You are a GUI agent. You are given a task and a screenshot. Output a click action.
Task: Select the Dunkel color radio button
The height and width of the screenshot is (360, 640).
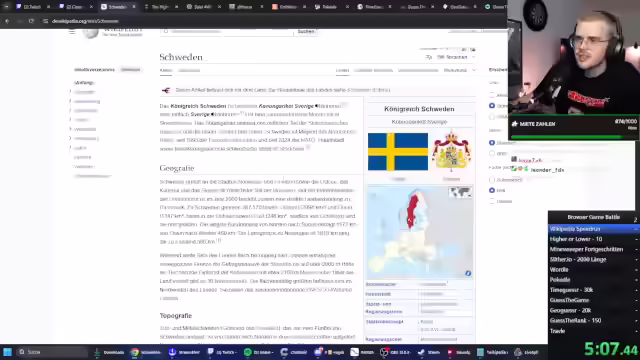coord(492,201)
